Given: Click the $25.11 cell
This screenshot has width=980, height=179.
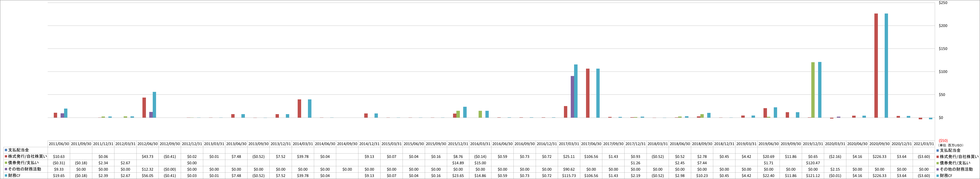Looking at the screenshot, I should [569, 157].
